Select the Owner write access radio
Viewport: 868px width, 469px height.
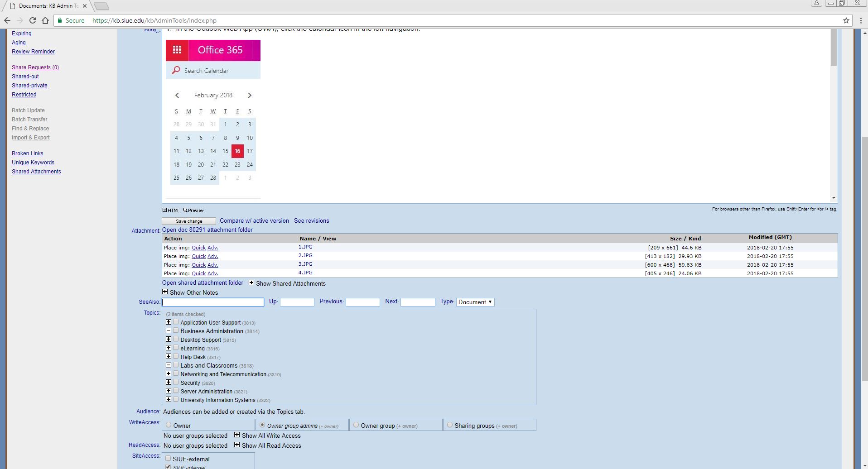pos(169,425)
